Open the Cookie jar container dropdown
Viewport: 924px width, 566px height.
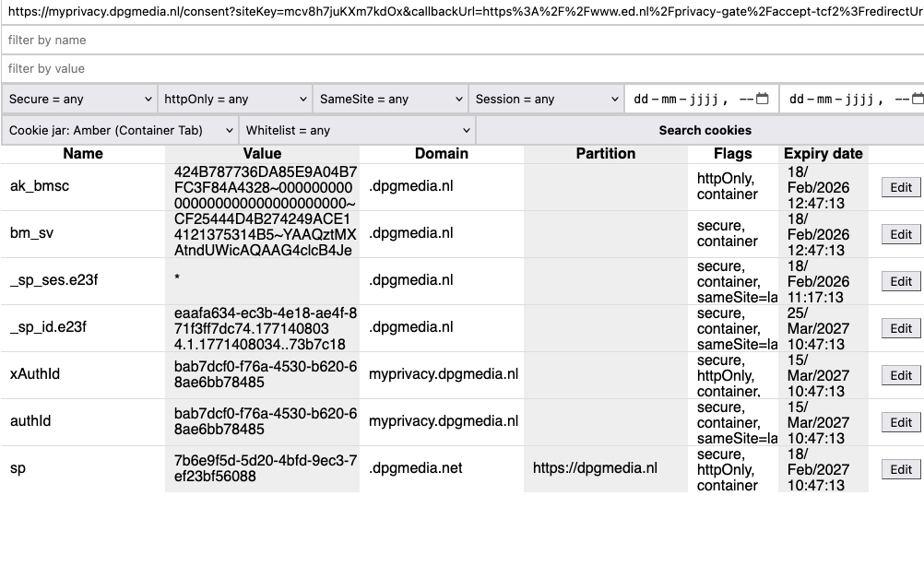pos(121,131)
